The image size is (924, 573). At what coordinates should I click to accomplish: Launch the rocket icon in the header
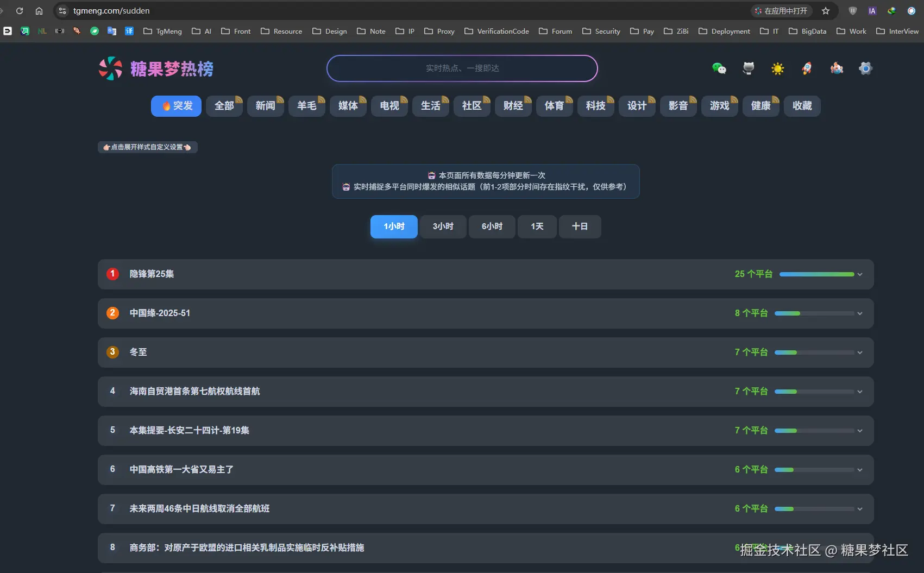(x=807, y=68)
